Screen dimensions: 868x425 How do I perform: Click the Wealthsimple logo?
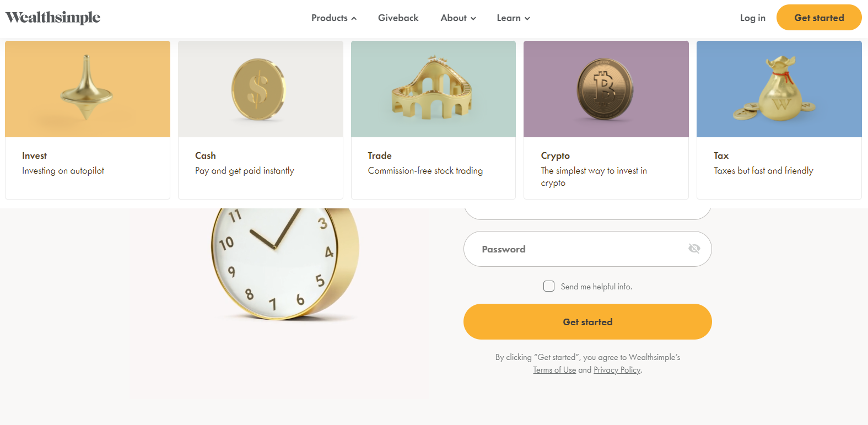pos(53,18)
